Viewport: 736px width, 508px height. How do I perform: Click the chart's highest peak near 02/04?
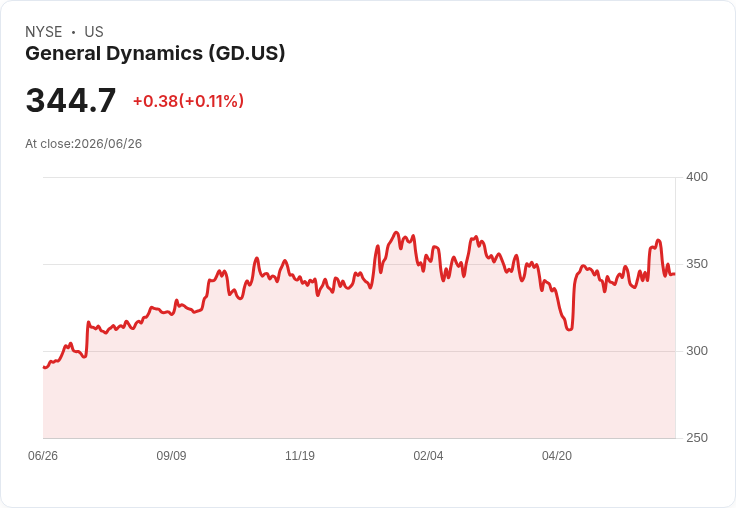[396, 232]
